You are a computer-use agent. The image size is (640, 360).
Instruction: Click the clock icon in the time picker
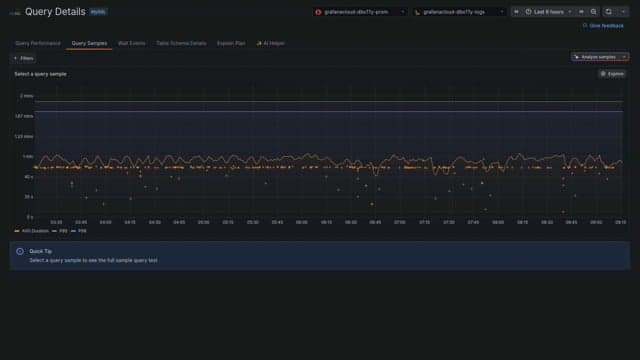[x=529, y=12]
